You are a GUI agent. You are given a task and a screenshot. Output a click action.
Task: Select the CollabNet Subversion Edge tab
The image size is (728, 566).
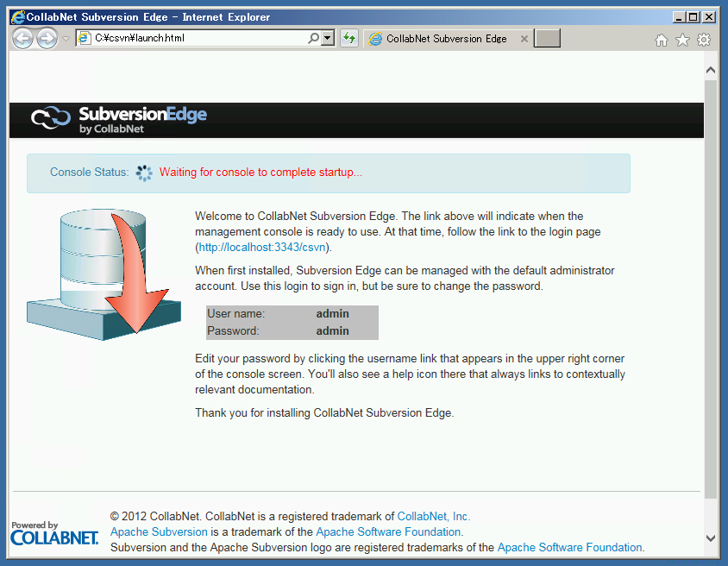tap(448, 39)
